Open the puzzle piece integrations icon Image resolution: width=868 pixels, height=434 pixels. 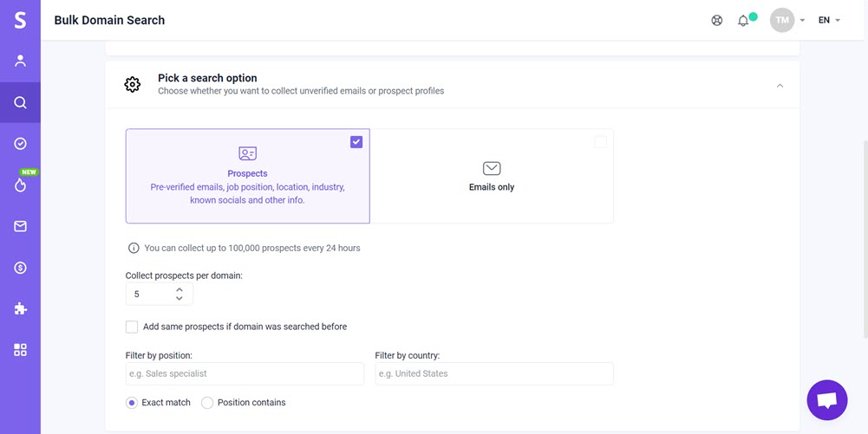(20, 308)
